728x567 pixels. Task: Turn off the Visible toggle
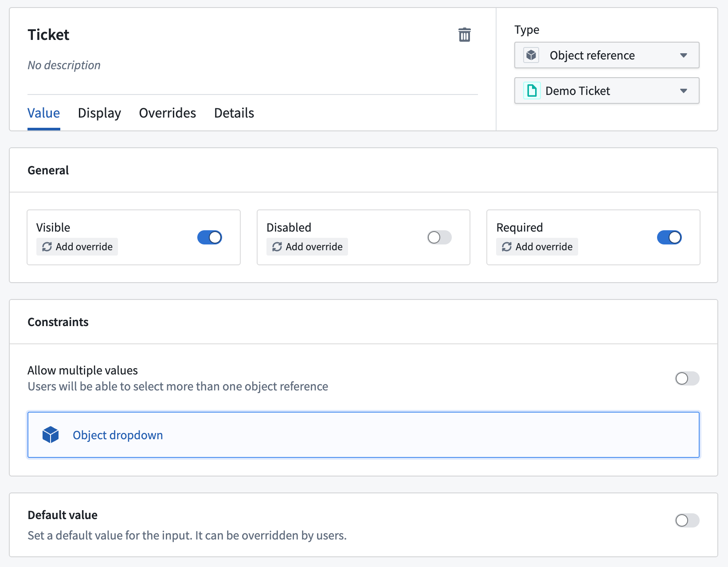coord(210,237)
